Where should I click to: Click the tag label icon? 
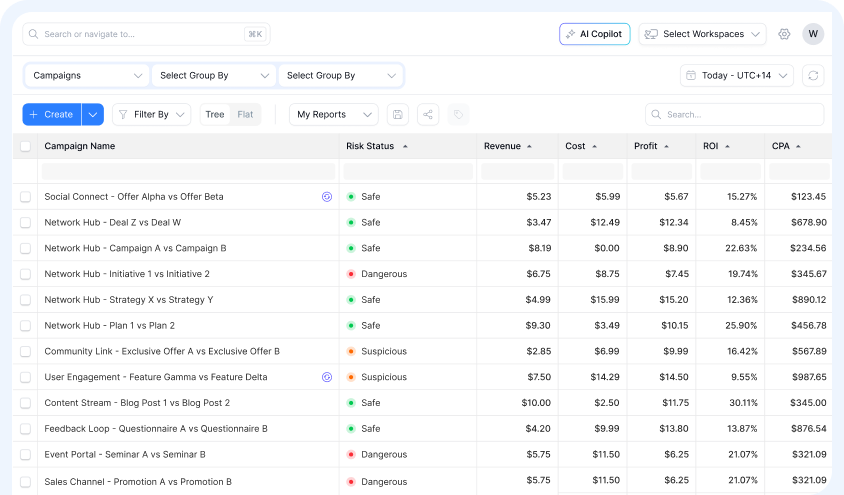(x=458, y=115)
